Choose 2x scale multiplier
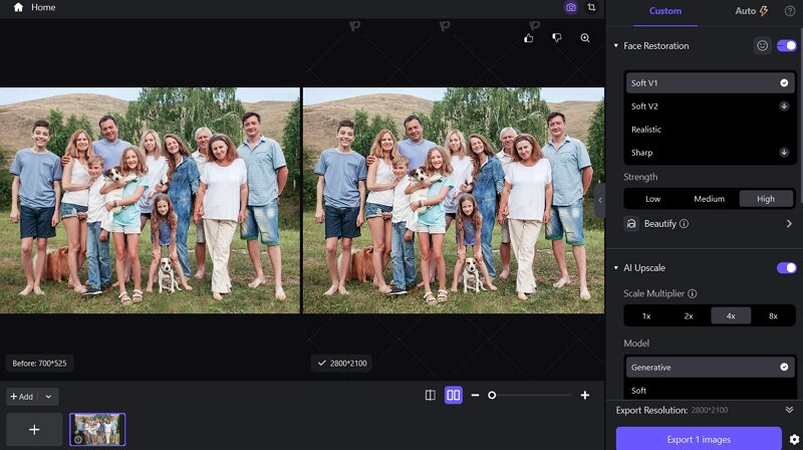Screen dimensions: 803x450 (x=689, y=316)
